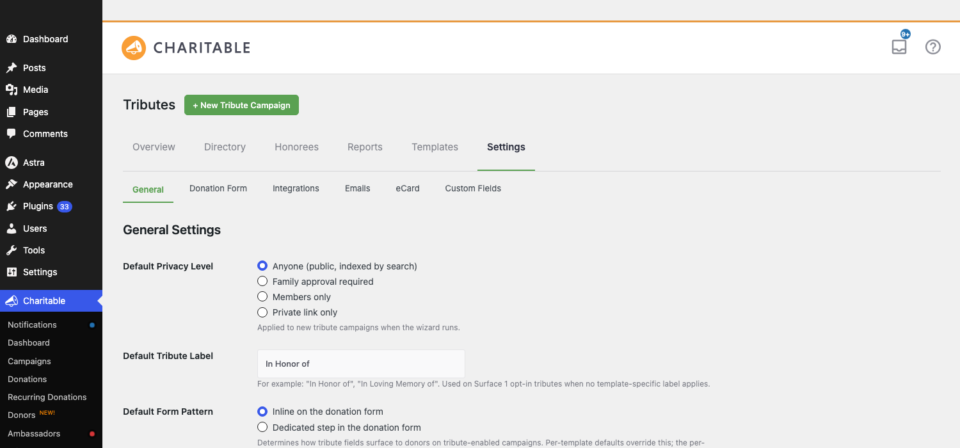Click the New Tribute Campaign button
960x448 pixels.
pos(241,105)
